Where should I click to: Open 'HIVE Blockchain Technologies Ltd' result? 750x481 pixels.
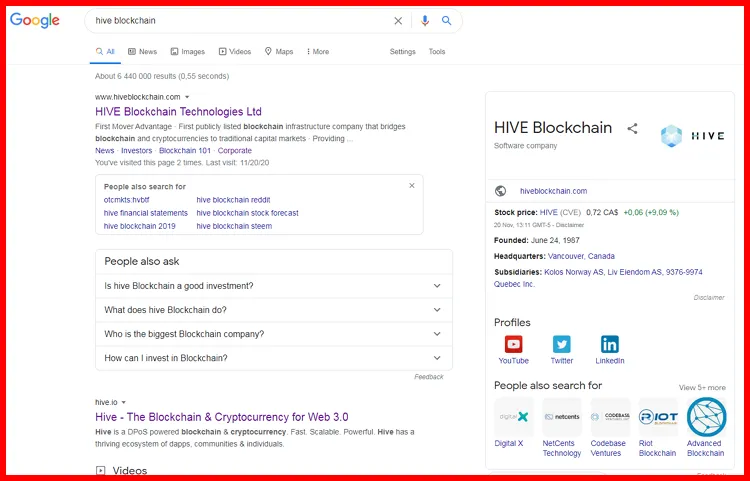(178, 112)
